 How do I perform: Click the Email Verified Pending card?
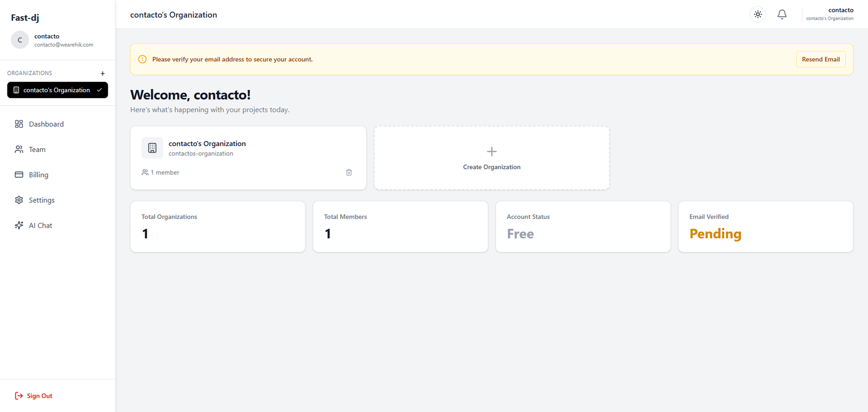point(765,227)
